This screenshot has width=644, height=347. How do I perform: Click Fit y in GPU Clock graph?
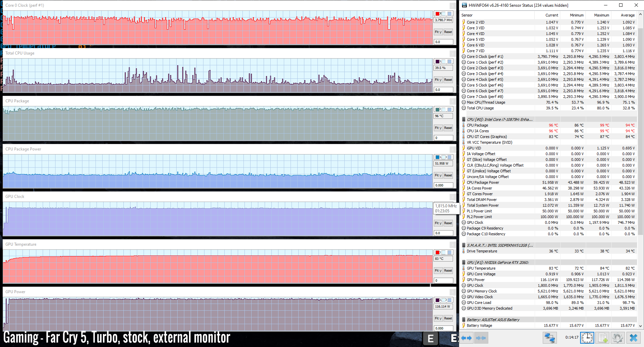click(438, 223)
